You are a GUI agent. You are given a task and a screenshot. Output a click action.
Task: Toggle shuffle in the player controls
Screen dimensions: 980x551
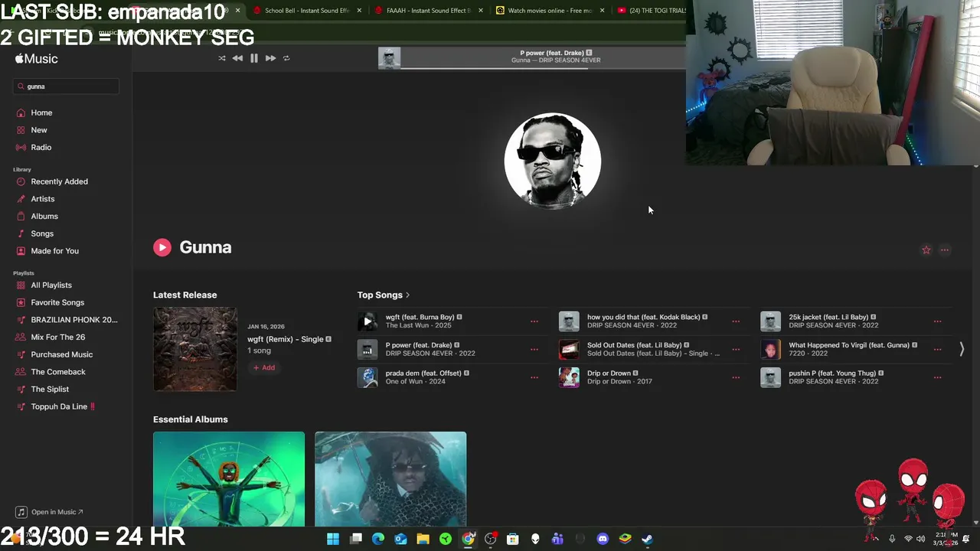click(x=222, y=58)
